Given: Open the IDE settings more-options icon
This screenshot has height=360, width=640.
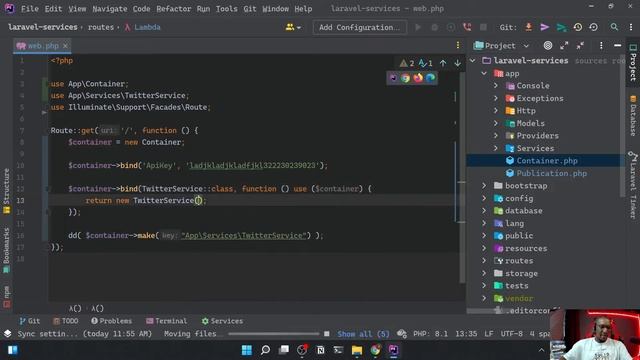Looking at the screenshot, I should pos(631,27).
